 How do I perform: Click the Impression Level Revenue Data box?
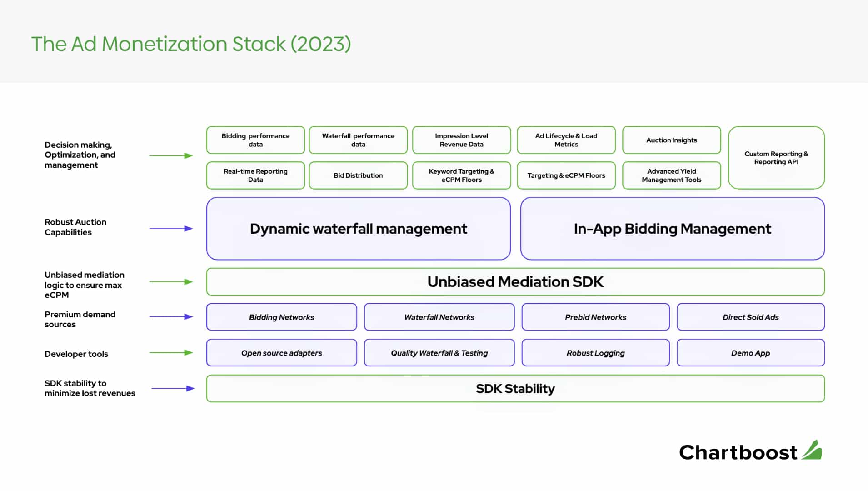coord(461,140)
